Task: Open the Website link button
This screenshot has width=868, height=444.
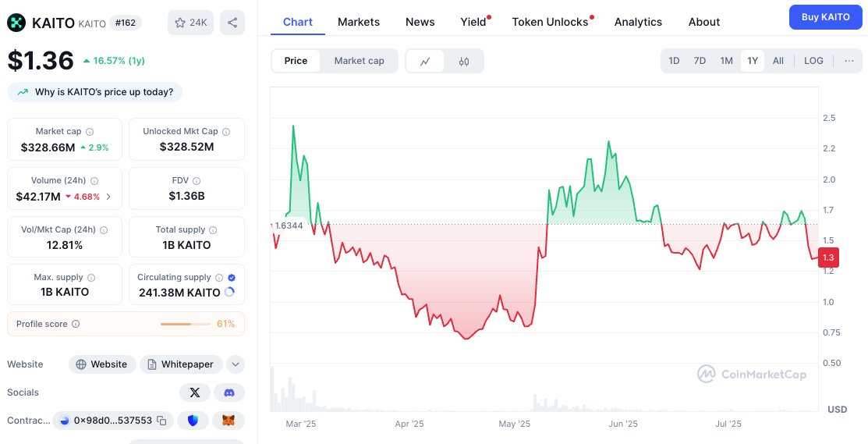Action: click(x=102, y=364)
